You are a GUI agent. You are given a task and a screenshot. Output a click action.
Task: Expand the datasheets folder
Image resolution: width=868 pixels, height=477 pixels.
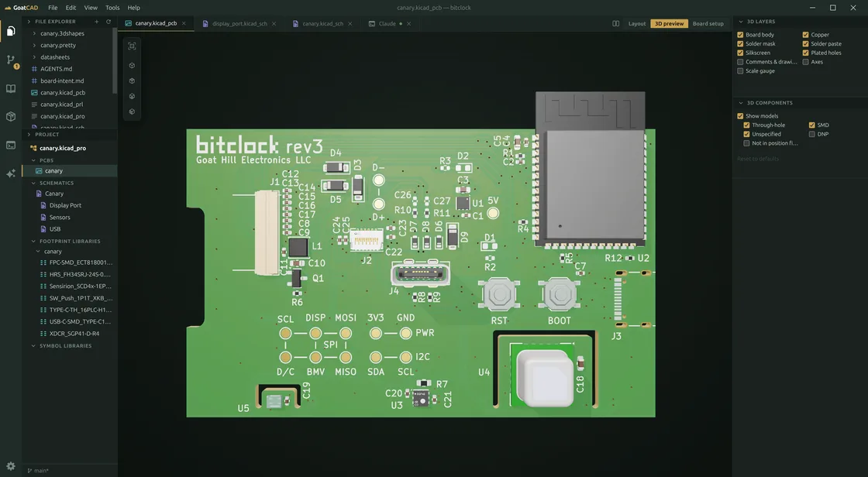[x=34, y=57]
